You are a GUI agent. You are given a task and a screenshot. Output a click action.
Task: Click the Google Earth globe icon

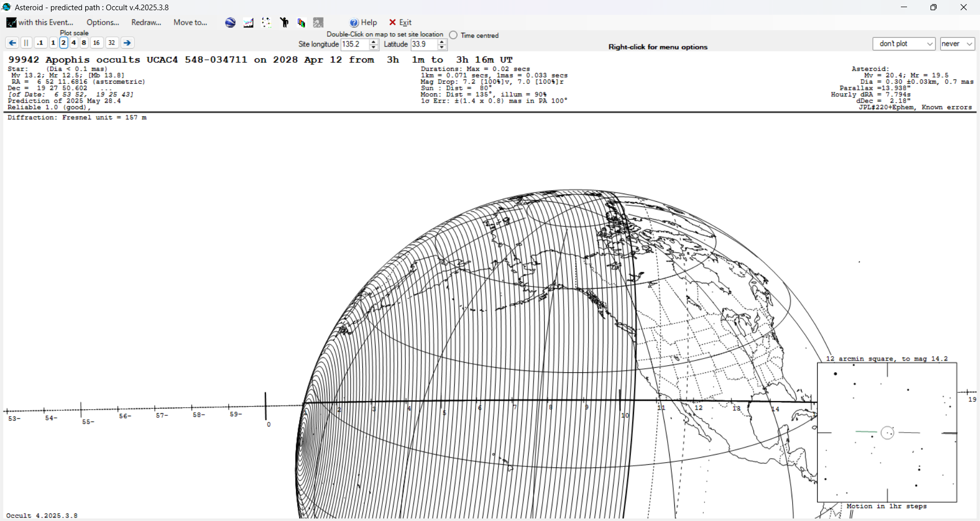(x=230, y=22)
